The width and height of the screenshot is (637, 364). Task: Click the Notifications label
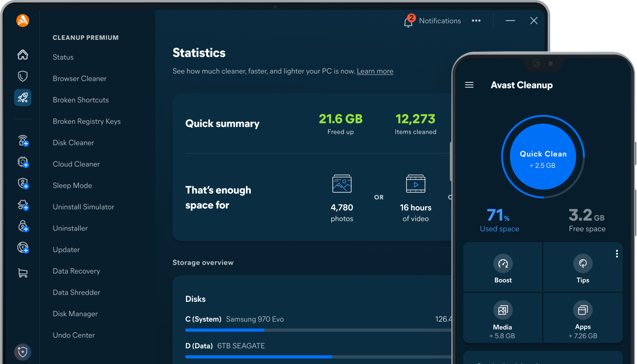pos(440,21)
